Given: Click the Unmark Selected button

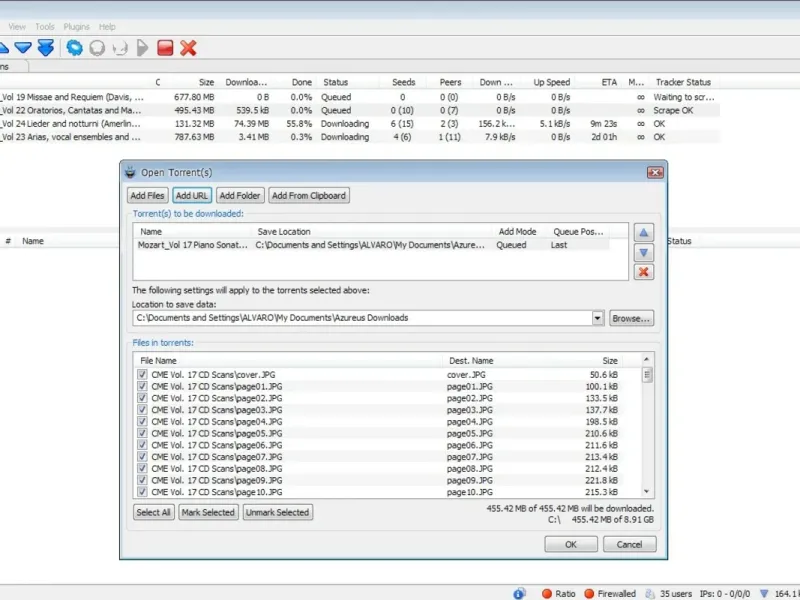Looking at the screenshot, I should tap(277, 512).
